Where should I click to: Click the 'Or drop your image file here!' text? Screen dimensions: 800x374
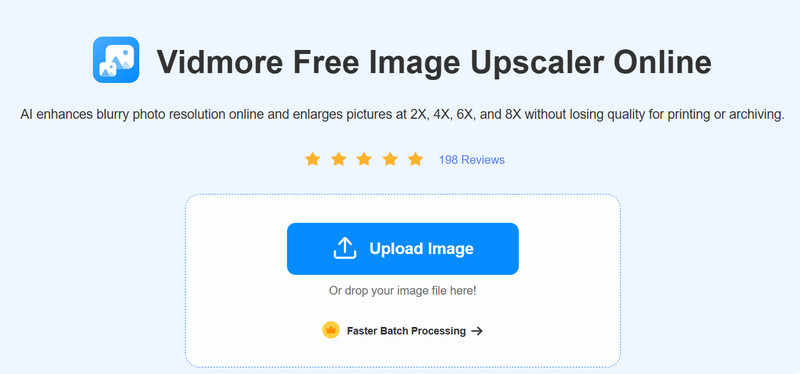[403, 291]
